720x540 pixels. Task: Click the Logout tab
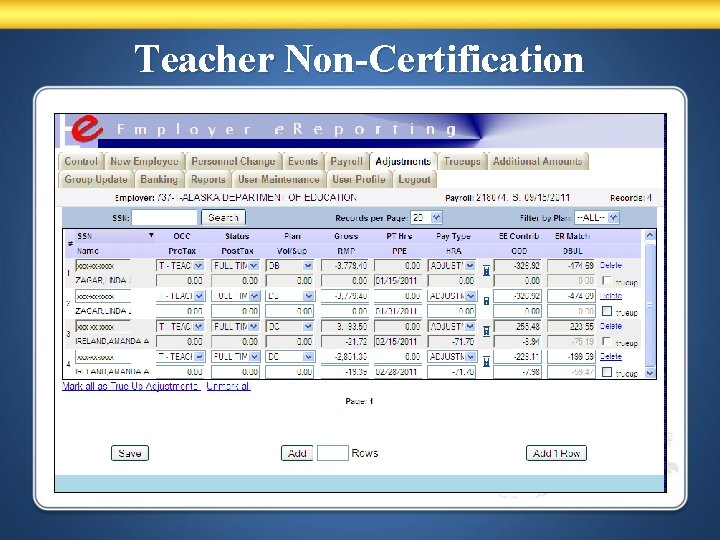point(415,179)
